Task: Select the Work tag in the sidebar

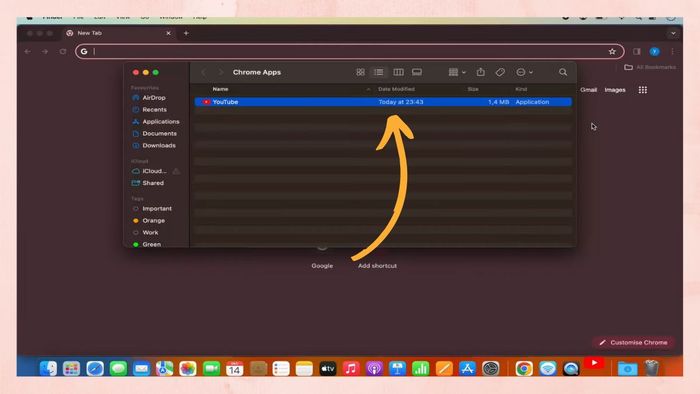Action: click(x=146, y=233)
